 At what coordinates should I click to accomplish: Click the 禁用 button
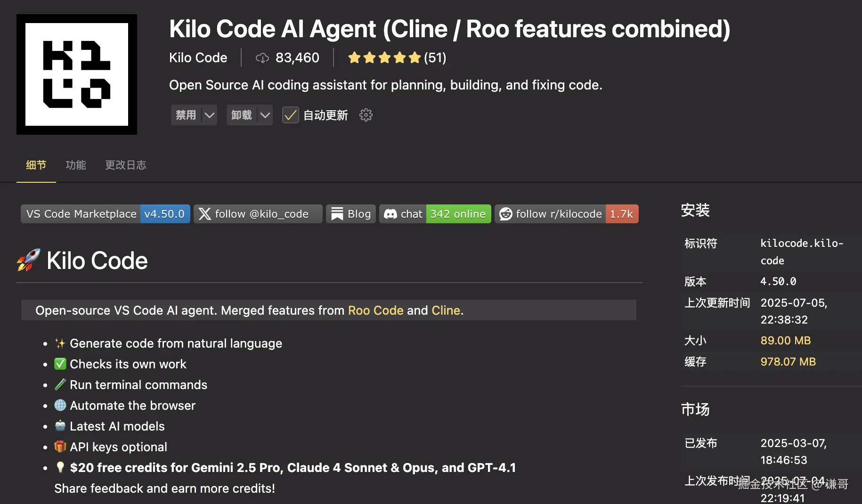tap(186, 115)
